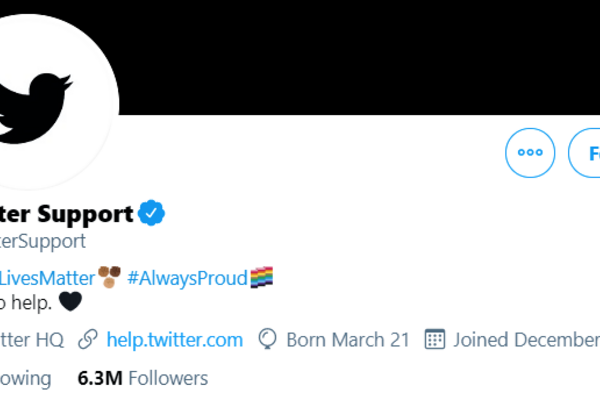Click the pride flag emoji

point(262,277)
